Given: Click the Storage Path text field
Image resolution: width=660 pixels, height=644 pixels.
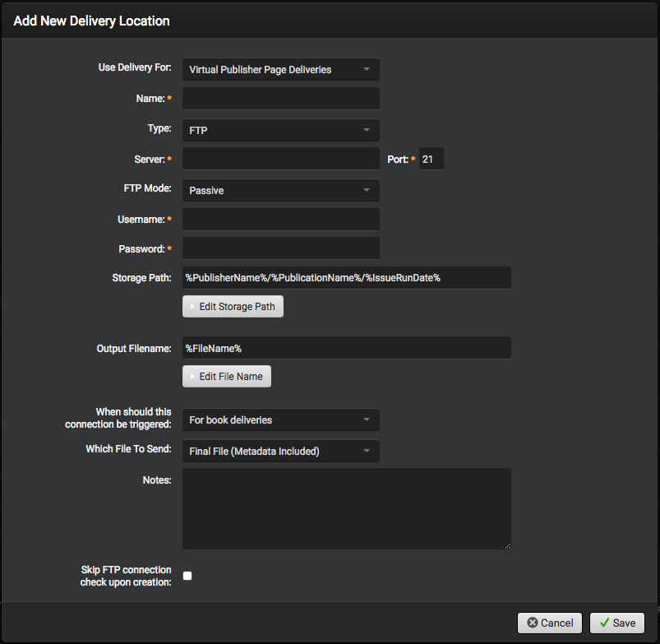Looking at the screenshot, I should coord(346,277).
